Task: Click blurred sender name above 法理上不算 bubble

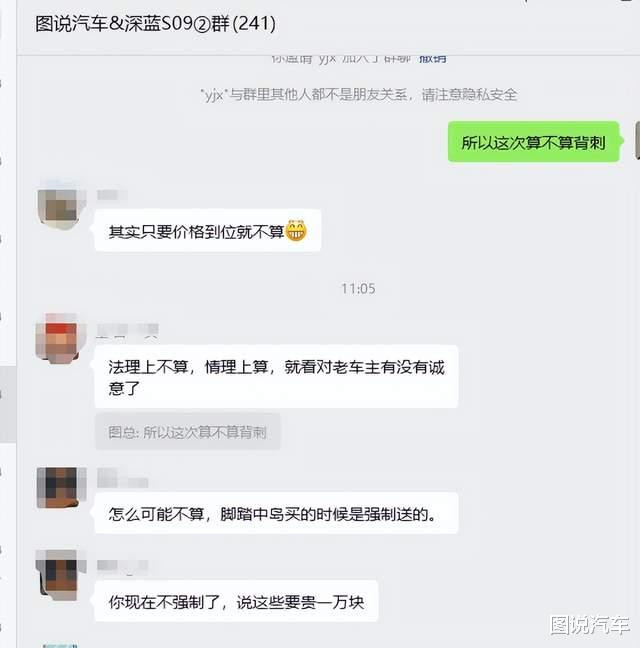Action: pyautogui.click(x=127, y=331)
